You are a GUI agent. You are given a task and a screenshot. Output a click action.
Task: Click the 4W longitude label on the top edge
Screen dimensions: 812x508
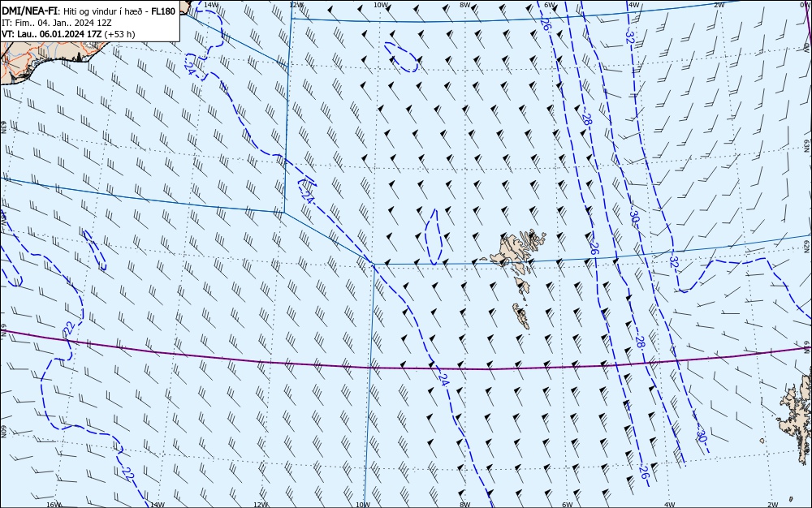(x=633, y=5)
